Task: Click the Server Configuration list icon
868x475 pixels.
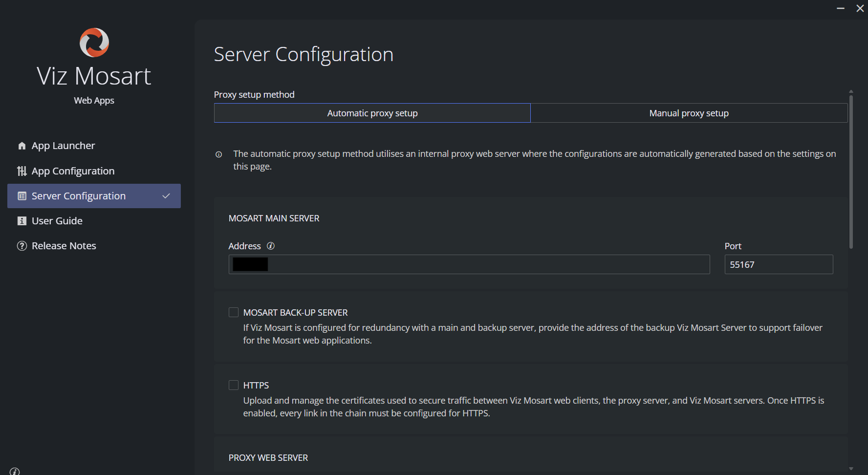Action: coord(22,196)
